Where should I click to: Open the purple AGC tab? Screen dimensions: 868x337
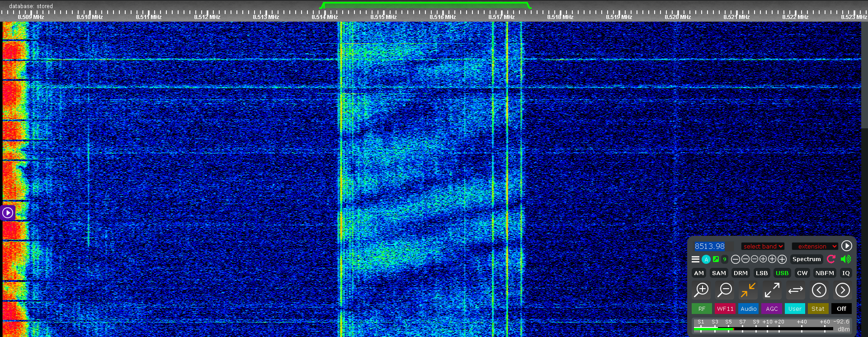tap(772, 309)
